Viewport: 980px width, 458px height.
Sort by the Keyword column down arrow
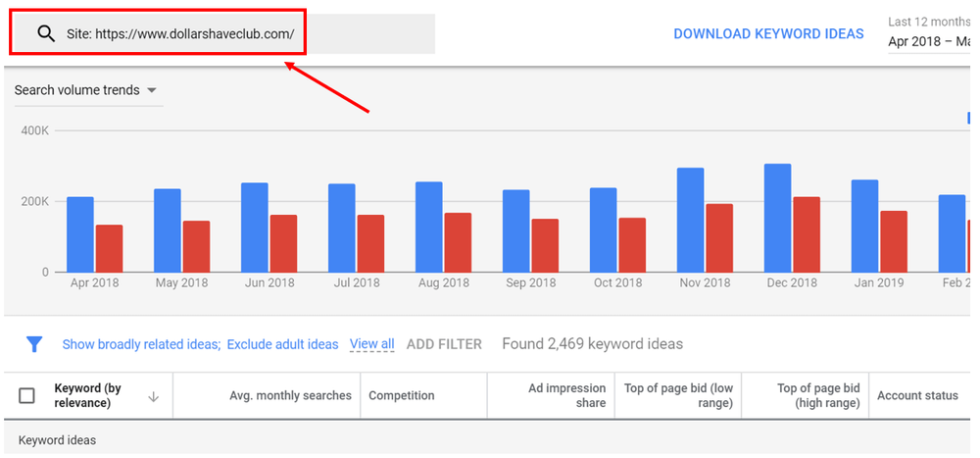click(x=154, y=396)
